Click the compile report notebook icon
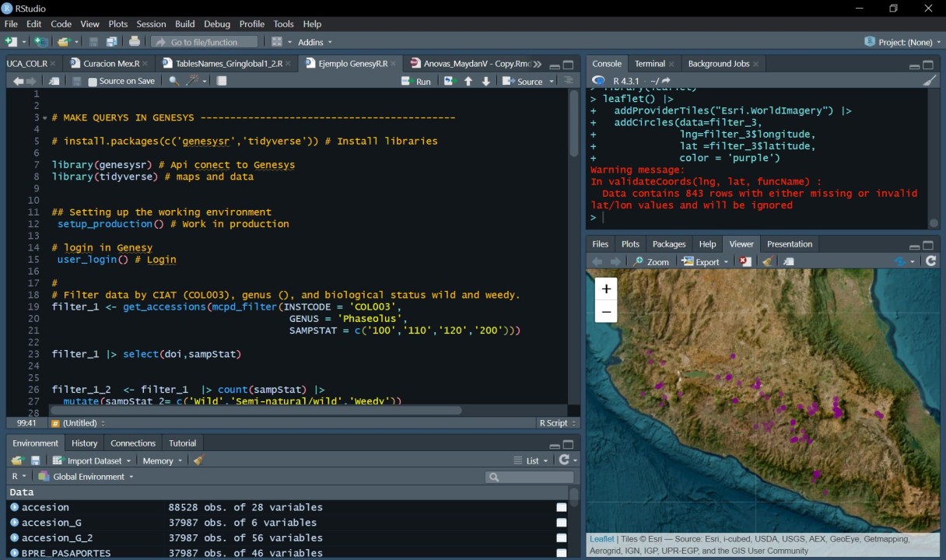 pos(222,81)
